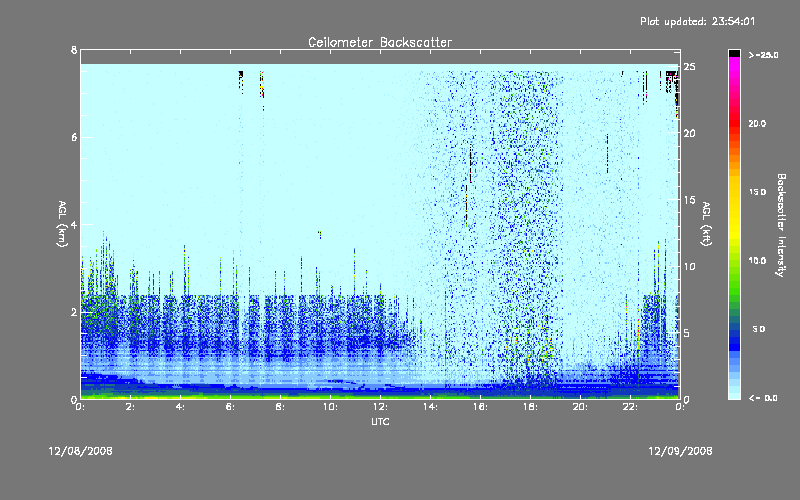
Task: Click the '5.0' colorbar label
Action: coord(759,329)
